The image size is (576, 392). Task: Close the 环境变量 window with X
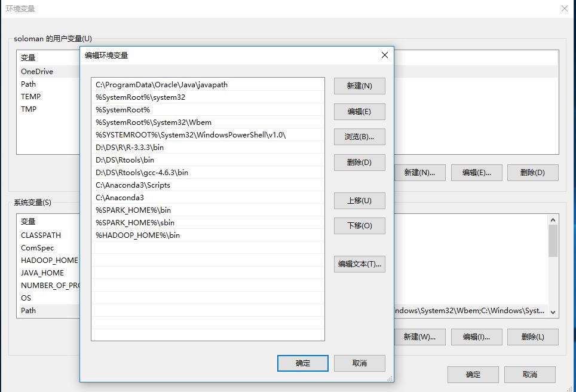point(565,8)
